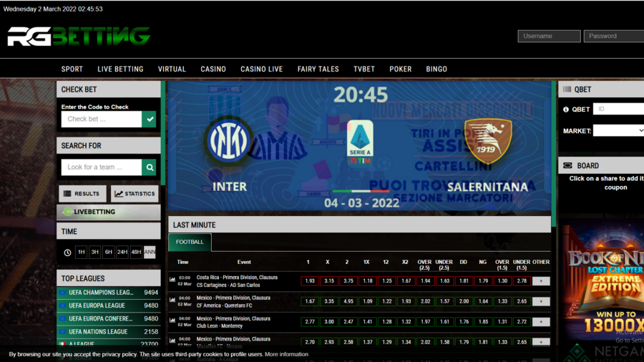Open the BINGO menu
This screenshot has width=644, height=362.
coord(436,69)
